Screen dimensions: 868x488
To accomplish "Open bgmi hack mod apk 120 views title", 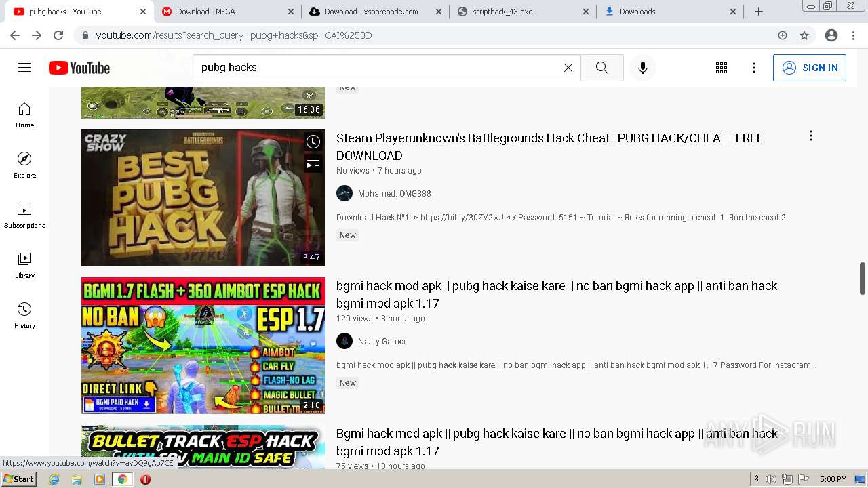I will coord(557,294).
